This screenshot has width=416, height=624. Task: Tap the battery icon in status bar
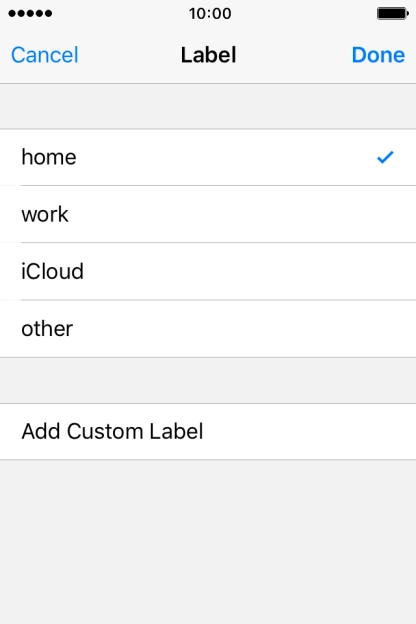click(x=393, y=14)
